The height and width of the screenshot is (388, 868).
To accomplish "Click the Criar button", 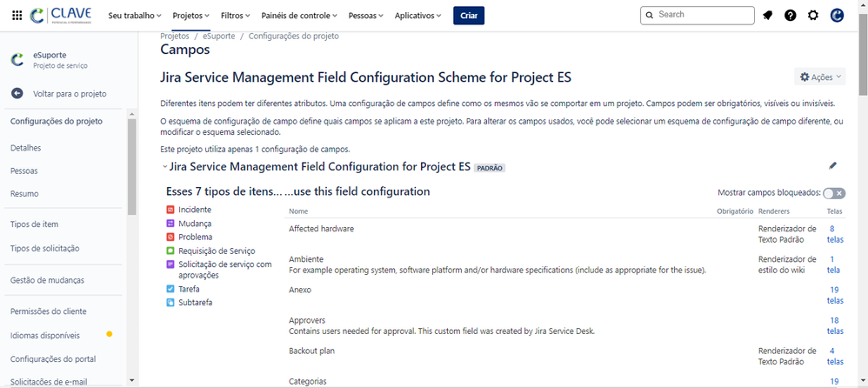I will pos(468,16).
